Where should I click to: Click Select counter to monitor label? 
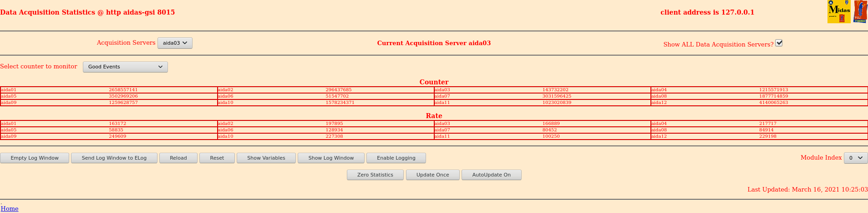(39, 67)
